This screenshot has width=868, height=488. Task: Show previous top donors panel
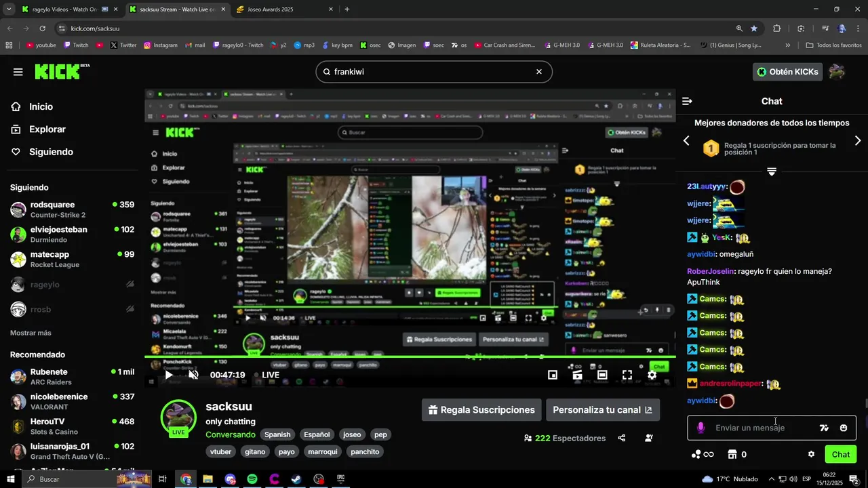click(686, 141)
